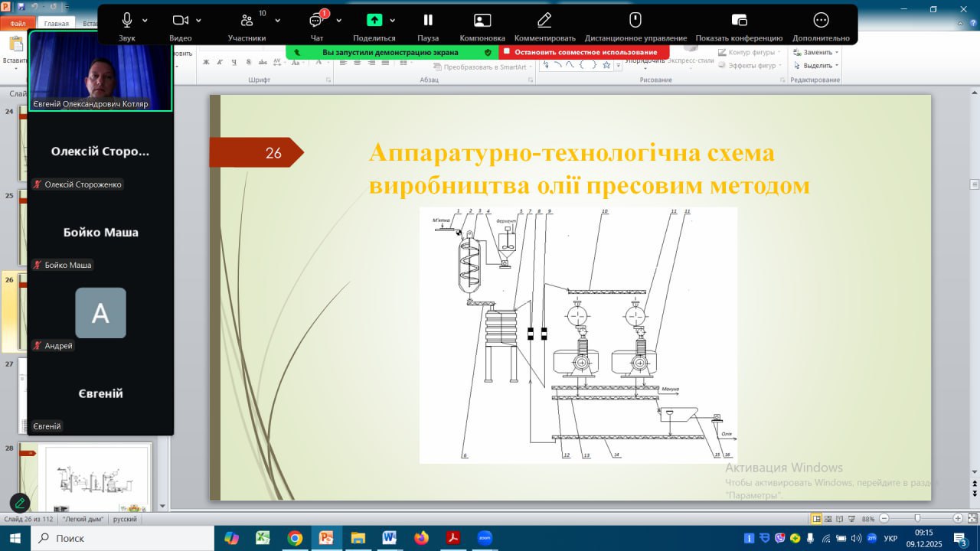
Task: Open the Файл tab in PowerPoint
Action: 17,24
